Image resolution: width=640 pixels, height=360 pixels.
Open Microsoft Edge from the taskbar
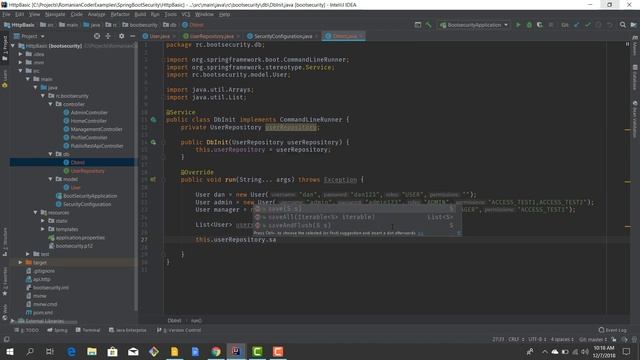[71, 351]
